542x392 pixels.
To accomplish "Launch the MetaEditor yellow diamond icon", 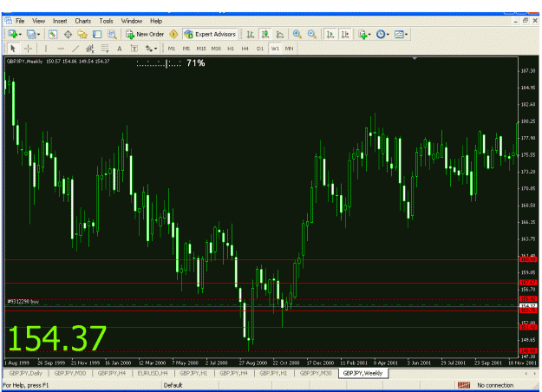I will point(173,34).
